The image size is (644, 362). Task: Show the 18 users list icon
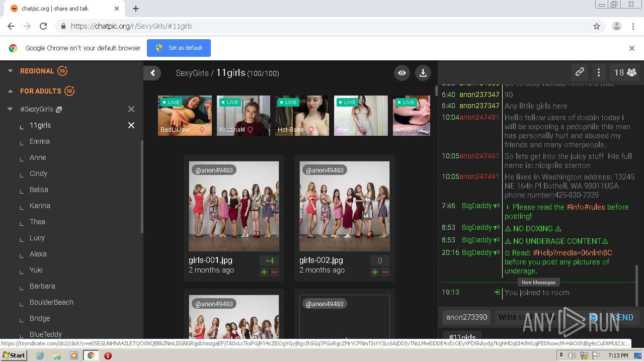(625, 72)
